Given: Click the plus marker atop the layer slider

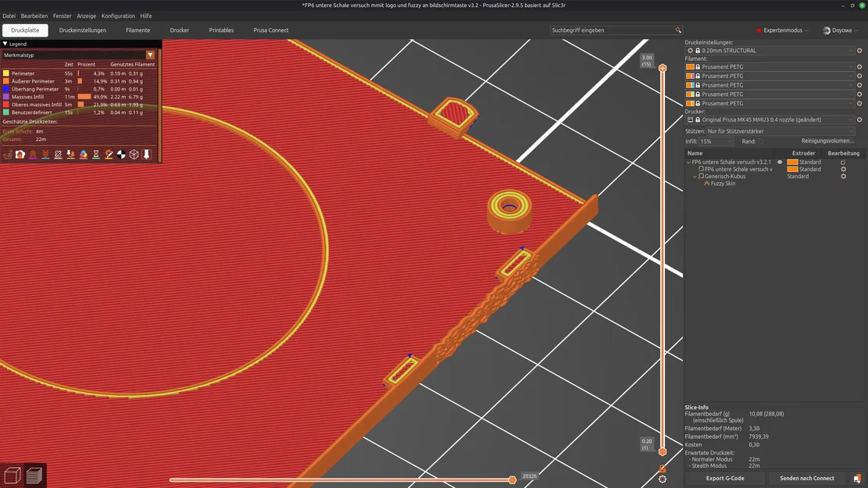Looking at the screenshot, I should click(x=663, y=68).
